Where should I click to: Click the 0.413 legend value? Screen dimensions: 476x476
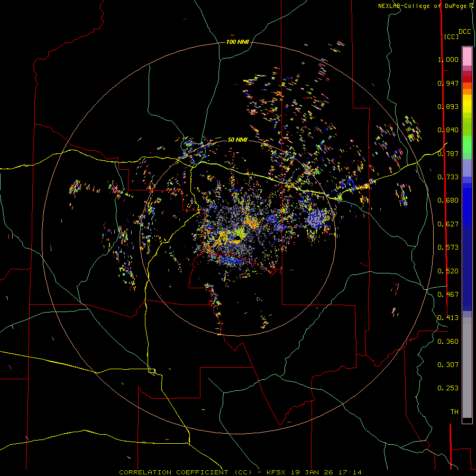click(448, 318)
